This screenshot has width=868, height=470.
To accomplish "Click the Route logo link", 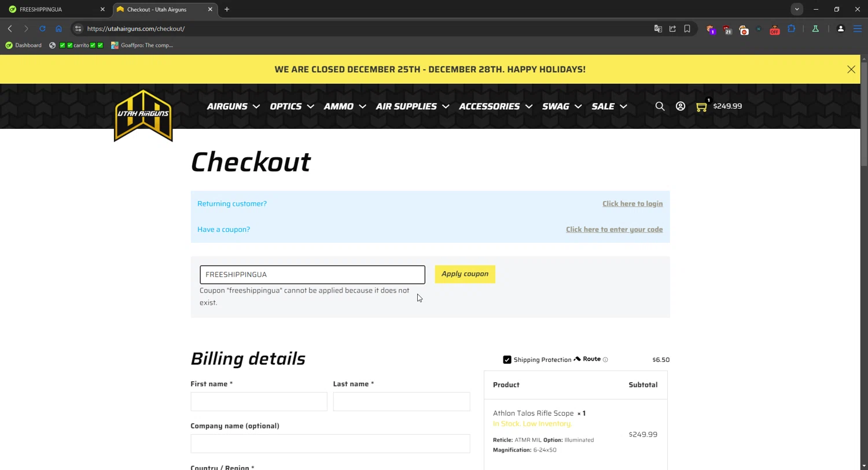I will [x=587, y=359].
